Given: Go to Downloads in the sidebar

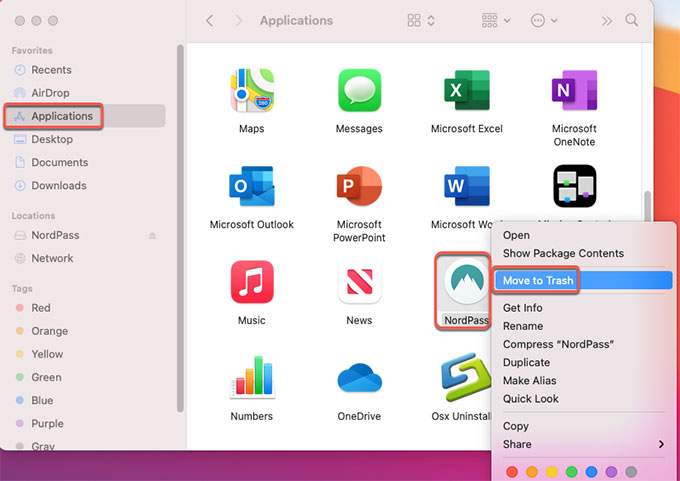Looking at the screenshot, I should pos(58,185).
